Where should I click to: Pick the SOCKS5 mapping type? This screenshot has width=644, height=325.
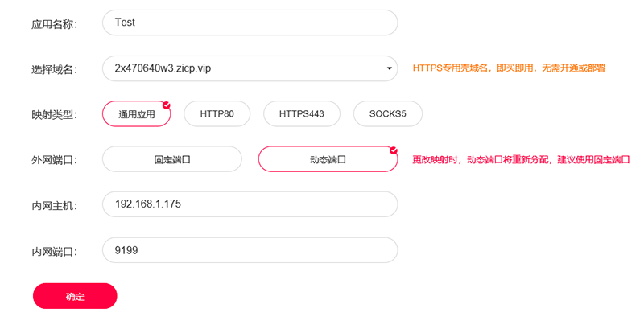pyautogui.click(x=387, y=114)
